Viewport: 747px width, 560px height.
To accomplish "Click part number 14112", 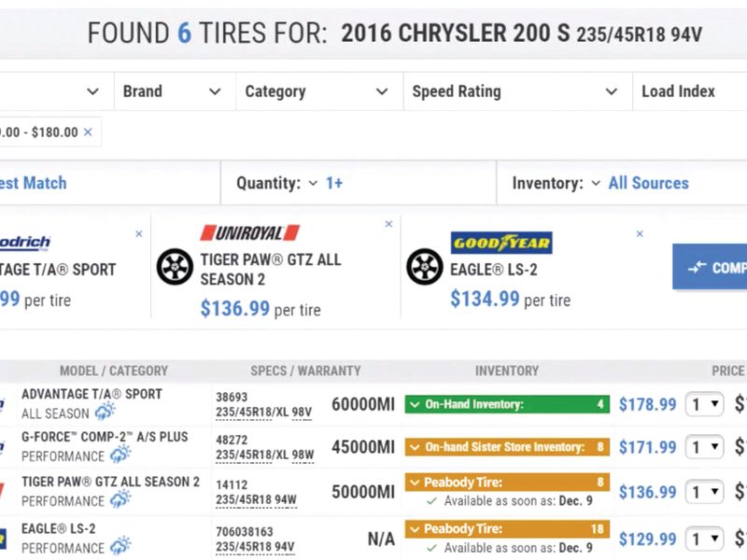I will 232,484.
